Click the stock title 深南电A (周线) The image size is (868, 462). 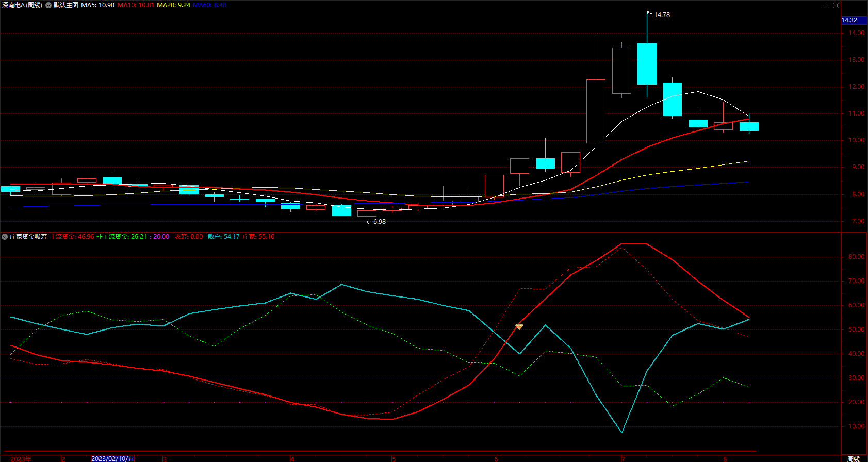tap(22, 5)
